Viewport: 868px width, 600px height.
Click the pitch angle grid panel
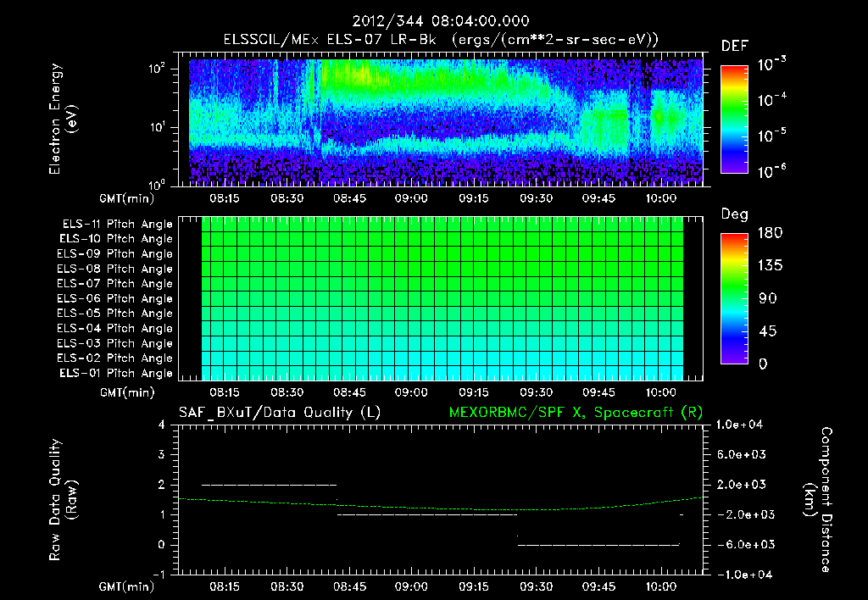point(442,299)
